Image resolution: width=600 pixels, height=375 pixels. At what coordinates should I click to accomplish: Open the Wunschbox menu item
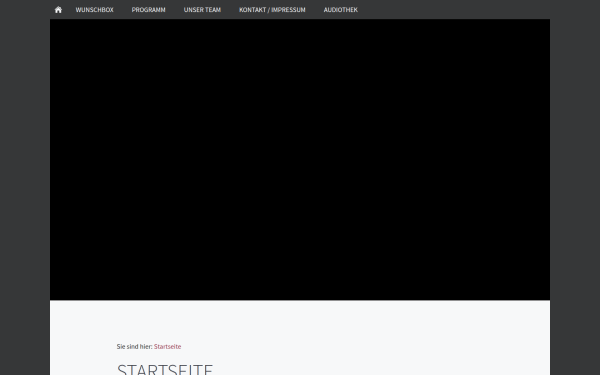[95, 10]
